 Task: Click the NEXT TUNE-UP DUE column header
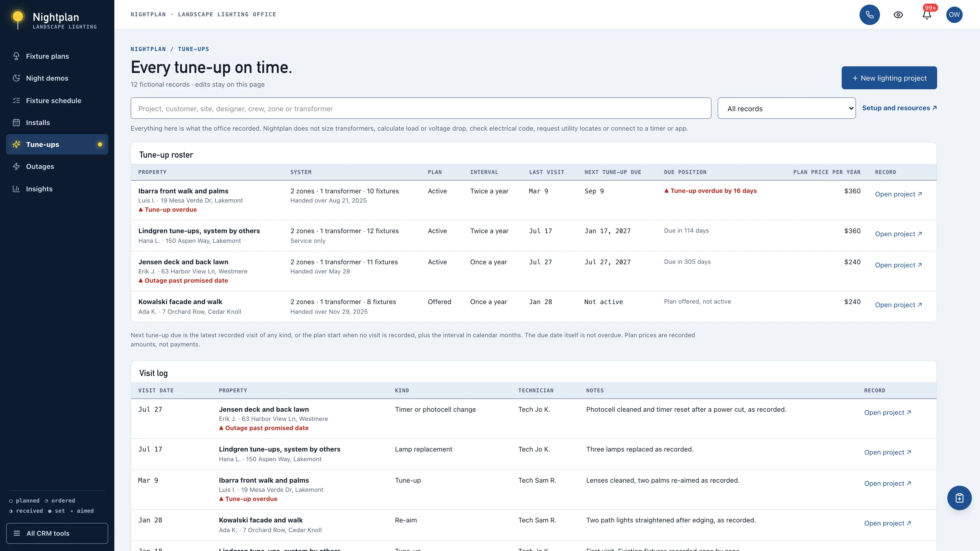613,172
